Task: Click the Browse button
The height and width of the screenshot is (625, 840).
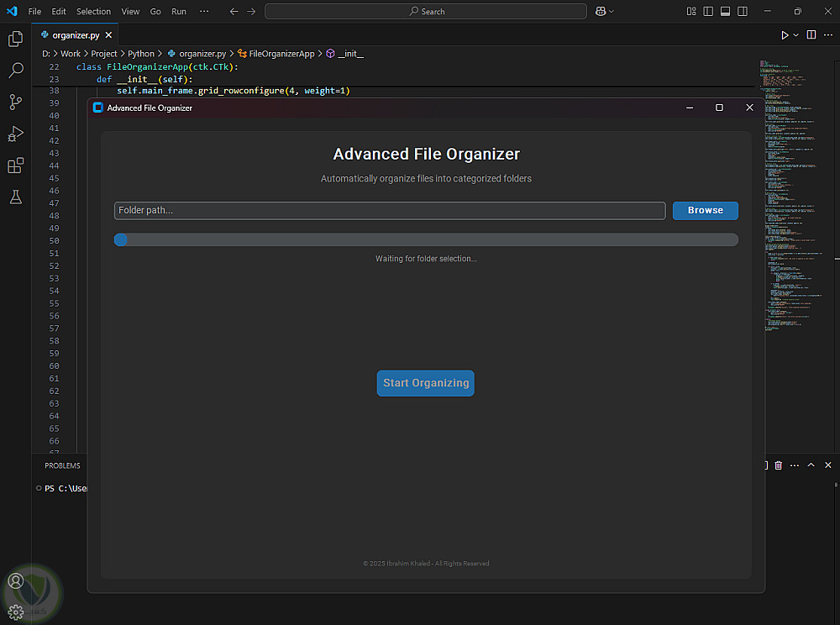Action: (705, 210)
